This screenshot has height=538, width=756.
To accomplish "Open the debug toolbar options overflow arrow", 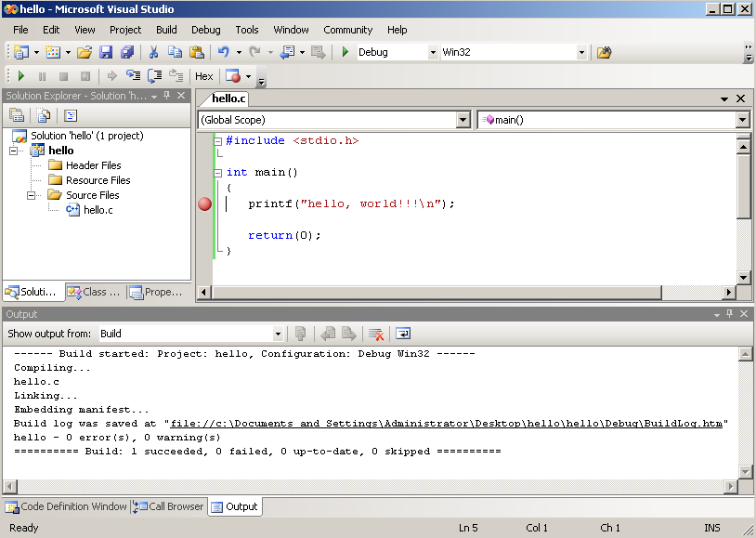I will 261,81.
